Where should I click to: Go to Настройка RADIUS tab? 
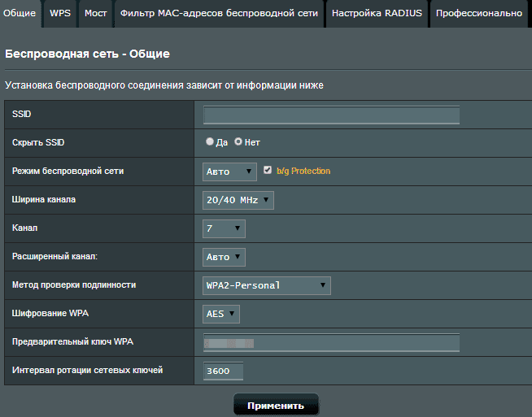point(377,14)
